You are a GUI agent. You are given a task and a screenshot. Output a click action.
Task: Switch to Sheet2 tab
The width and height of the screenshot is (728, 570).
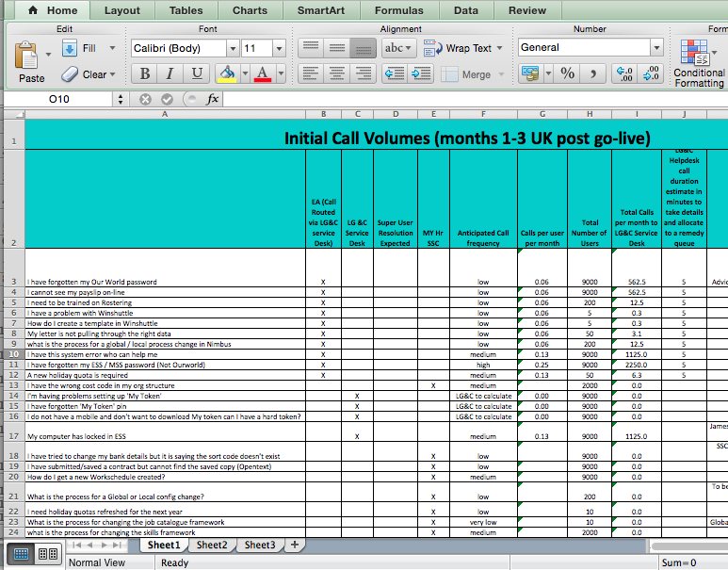click(x=212, y=545)
